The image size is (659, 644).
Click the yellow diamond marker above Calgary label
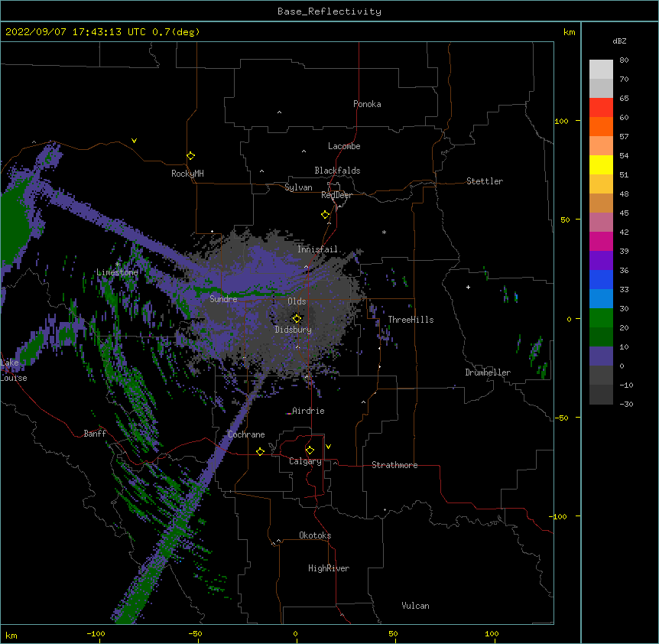(x=310, y=450)
